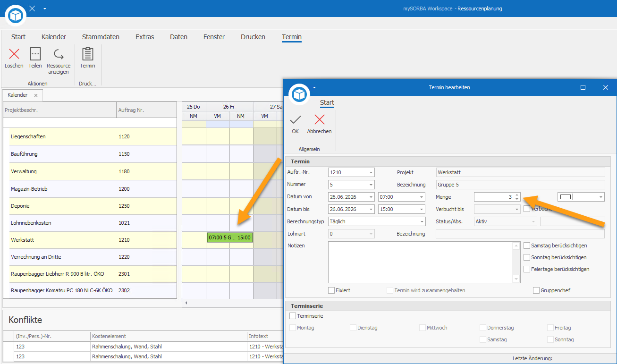Close the Termin bearbeiten dialog
617x364 pixels.
tap(606, 87)
